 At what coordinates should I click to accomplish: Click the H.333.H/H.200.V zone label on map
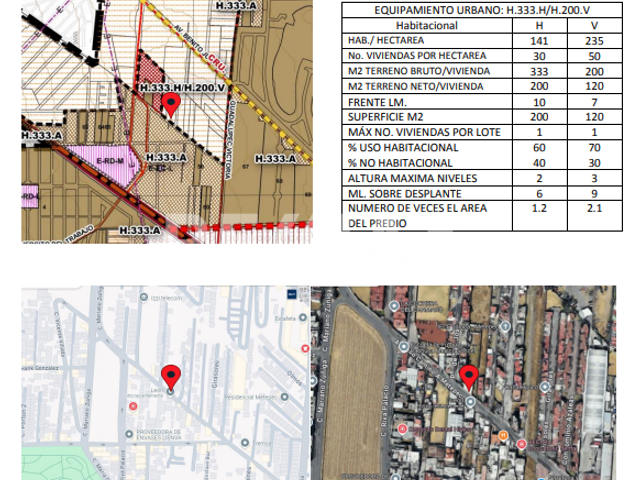[x=182, y=88]
